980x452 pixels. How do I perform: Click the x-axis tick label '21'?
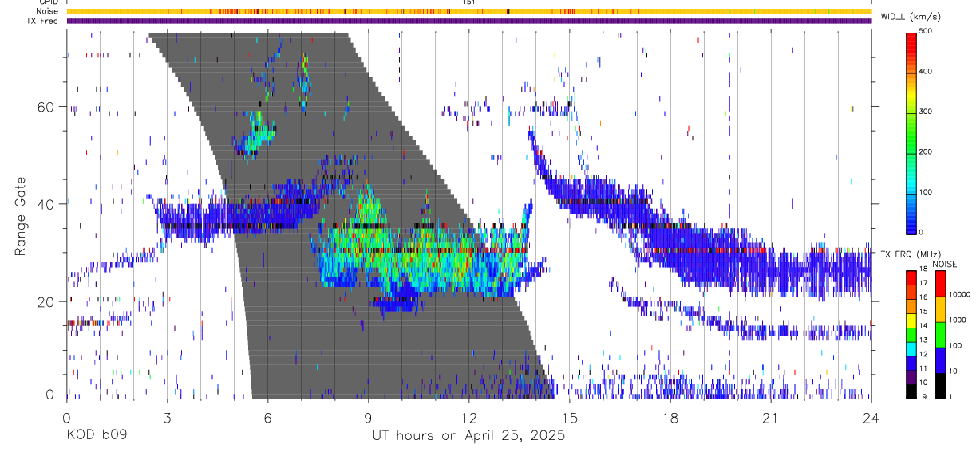771,417
